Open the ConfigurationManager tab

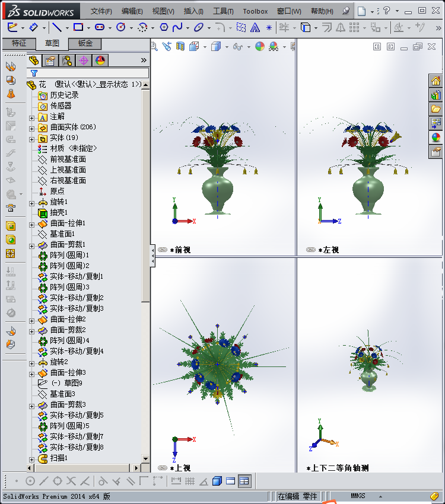(x=67, y=60)
